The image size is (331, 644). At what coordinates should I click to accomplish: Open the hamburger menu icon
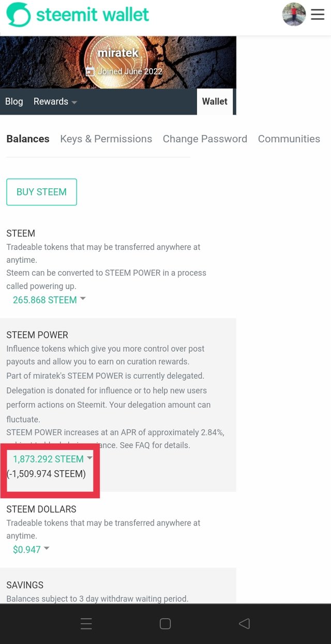pos(318,14)
